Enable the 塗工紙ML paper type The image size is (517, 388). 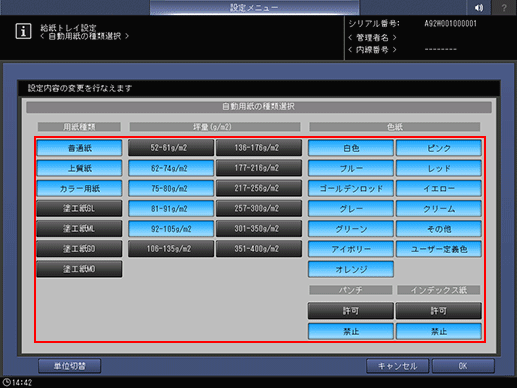tap(79, 229)
